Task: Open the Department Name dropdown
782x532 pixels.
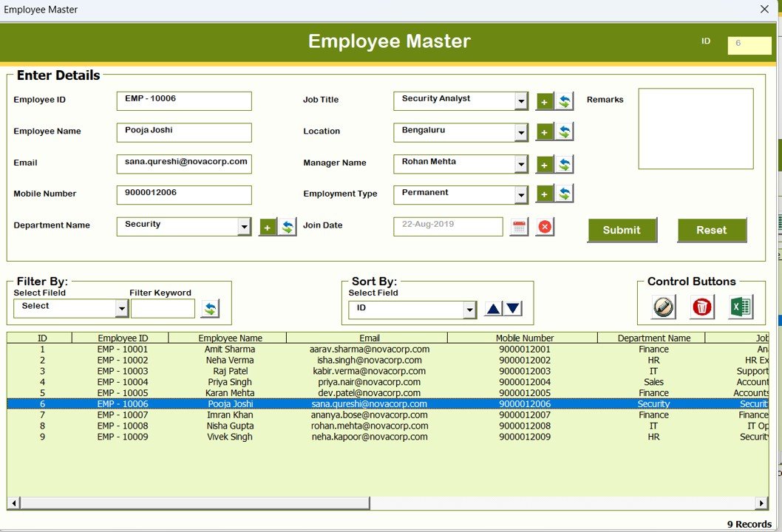Action: point(245,225)
